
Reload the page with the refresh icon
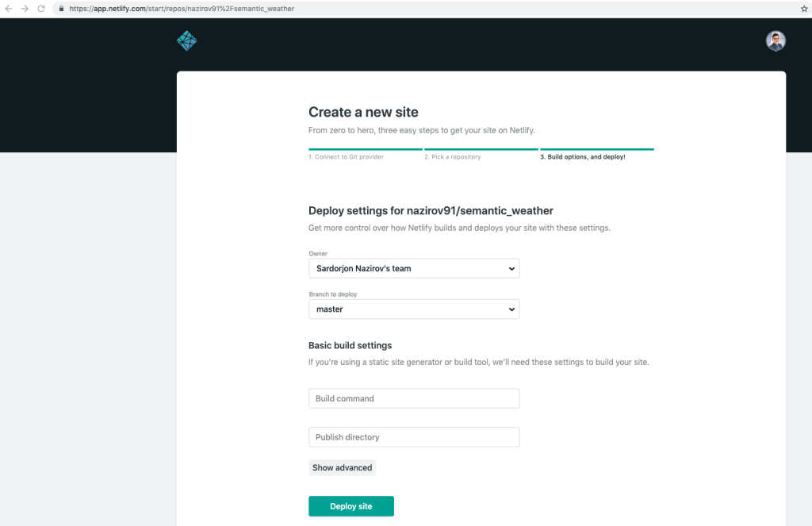pos(40,9)
